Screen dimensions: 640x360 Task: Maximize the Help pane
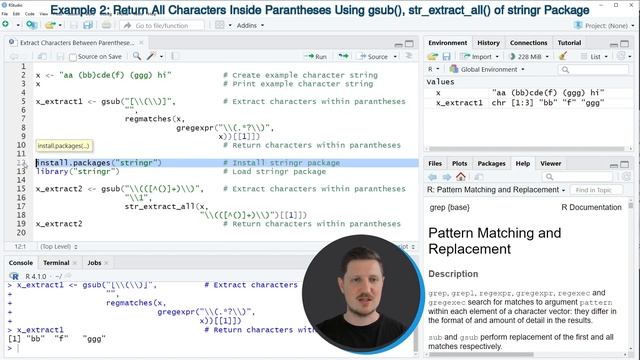tap(624, 164)
